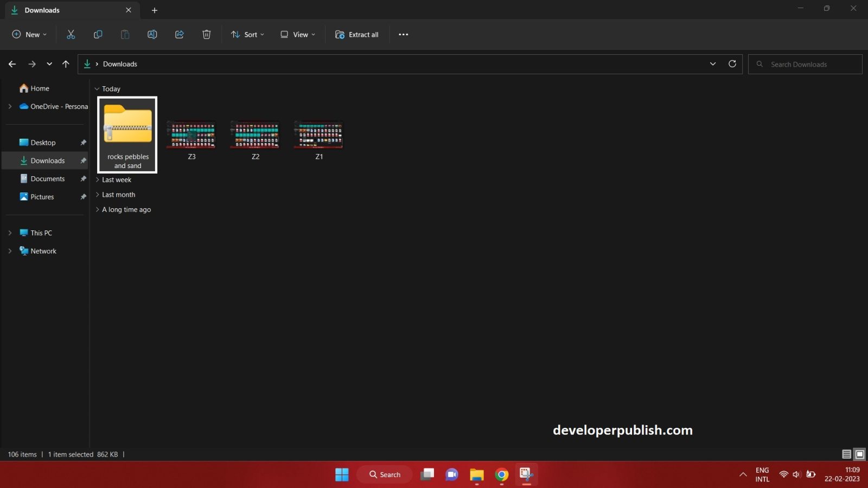Expand the Last week group
This screenshot has height=488, width=868.
98,179
